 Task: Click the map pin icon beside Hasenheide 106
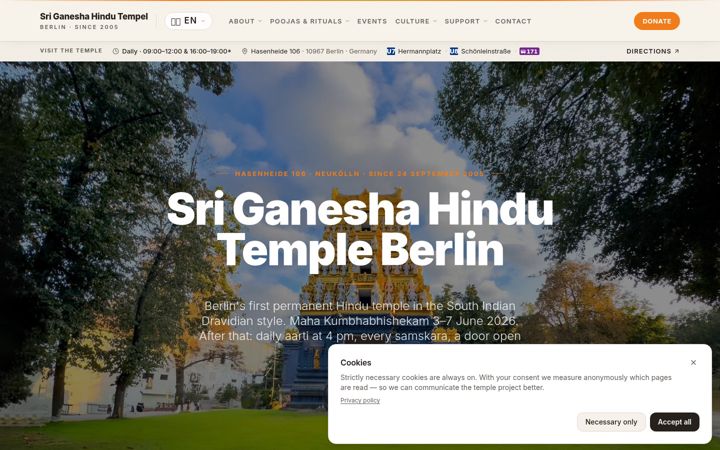(x=245, y=51)
